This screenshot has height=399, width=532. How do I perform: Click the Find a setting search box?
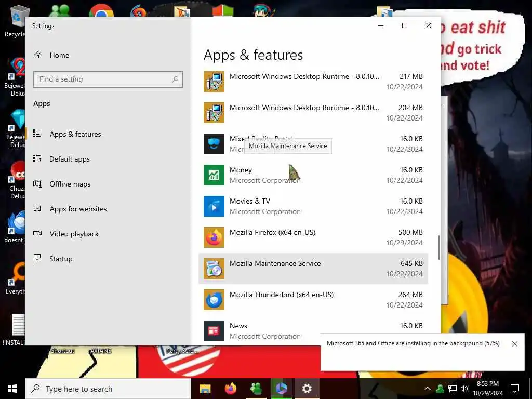click(108, 79)
